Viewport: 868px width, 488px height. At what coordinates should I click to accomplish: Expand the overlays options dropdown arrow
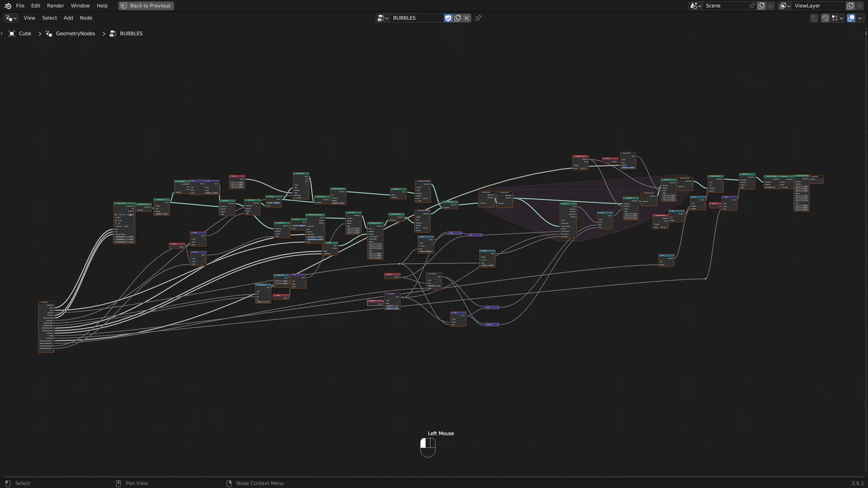(x=860, y=18)
